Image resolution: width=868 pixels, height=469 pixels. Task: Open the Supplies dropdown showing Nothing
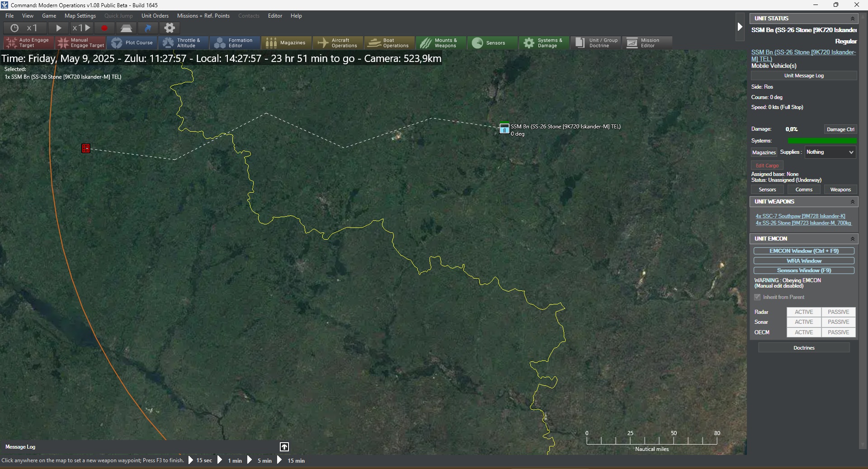830,152
